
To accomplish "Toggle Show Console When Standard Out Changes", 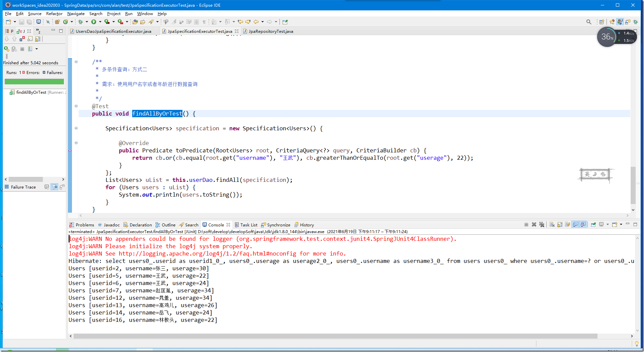I will click(576, 224).
